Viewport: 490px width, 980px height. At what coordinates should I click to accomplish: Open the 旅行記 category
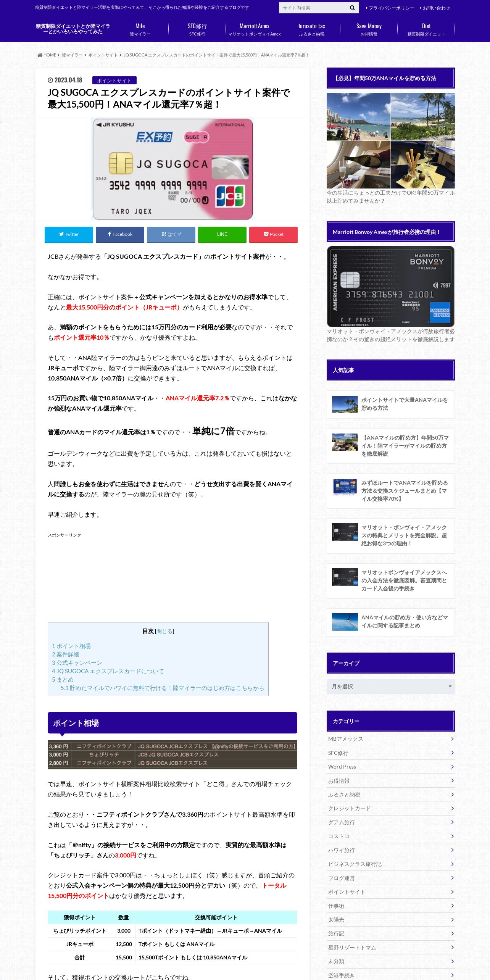pos(390,934)
